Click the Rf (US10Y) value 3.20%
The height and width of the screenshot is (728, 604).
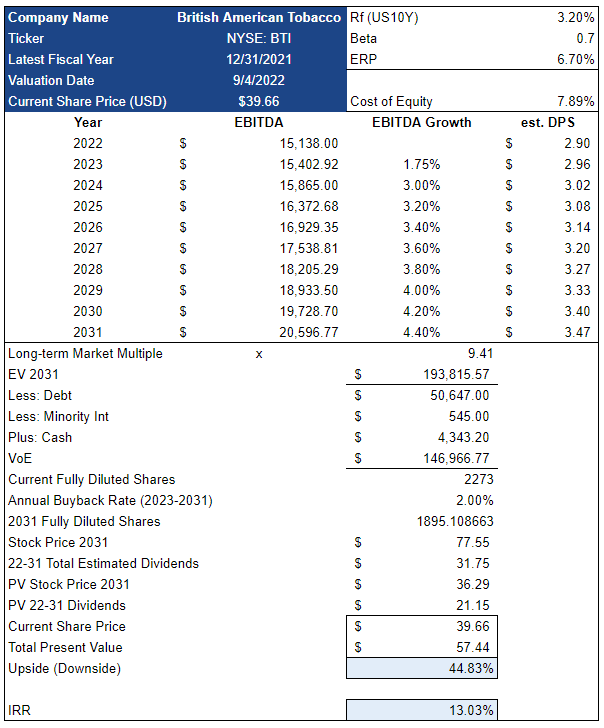(x=576, y=18)
